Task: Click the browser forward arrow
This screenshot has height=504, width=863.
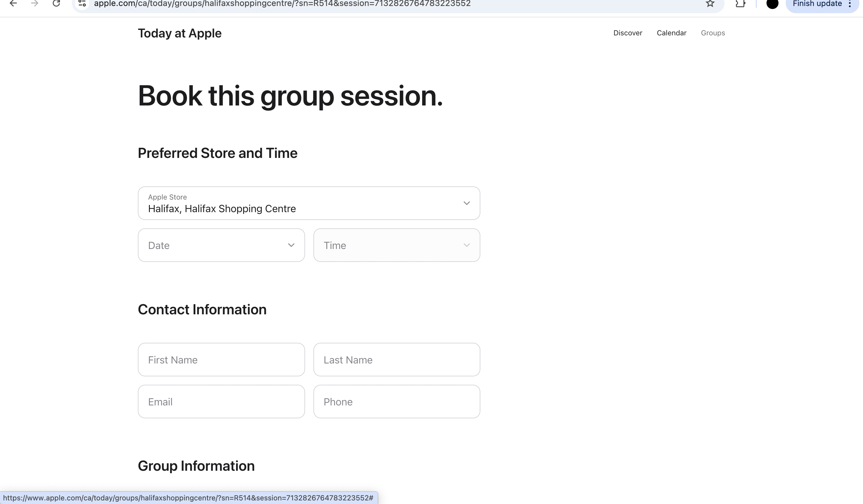Action: point(34,4)
